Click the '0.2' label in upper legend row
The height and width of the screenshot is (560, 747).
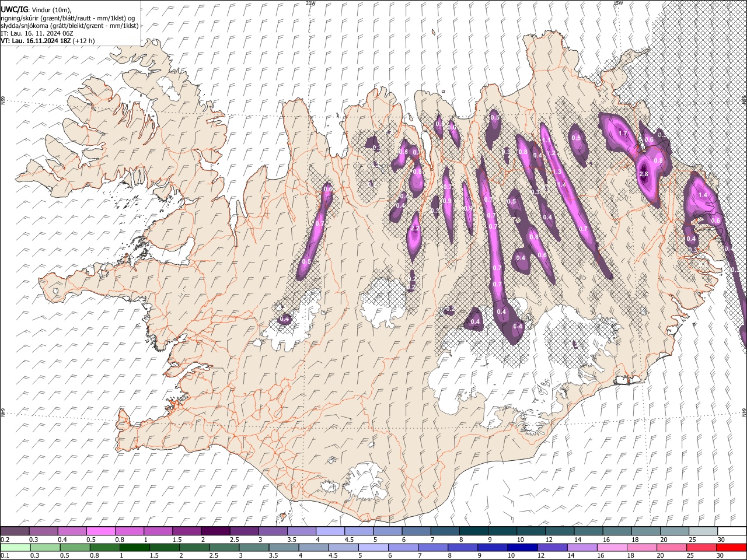(4, 540)
